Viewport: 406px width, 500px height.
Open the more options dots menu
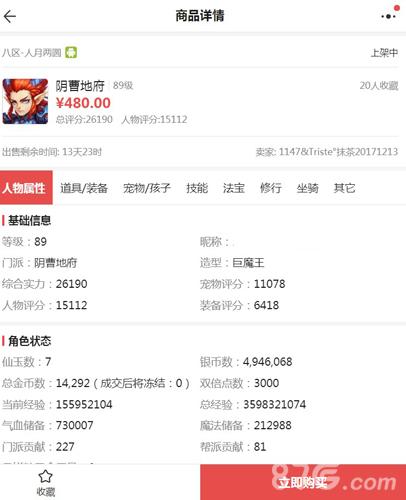388,16
